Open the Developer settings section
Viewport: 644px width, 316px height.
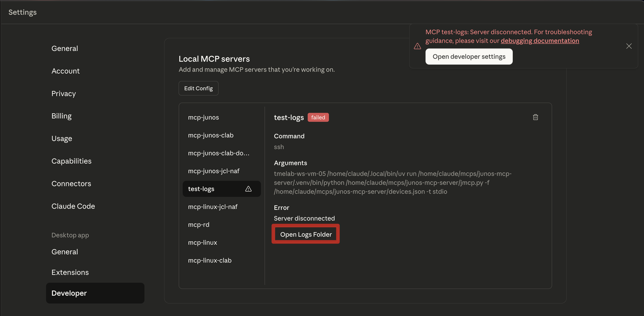[x=95, y=293]
